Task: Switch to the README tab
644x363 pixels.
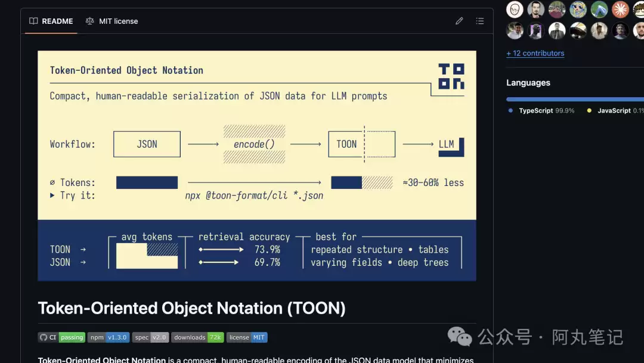Action: pyautogui.click(x=51, y=21)
